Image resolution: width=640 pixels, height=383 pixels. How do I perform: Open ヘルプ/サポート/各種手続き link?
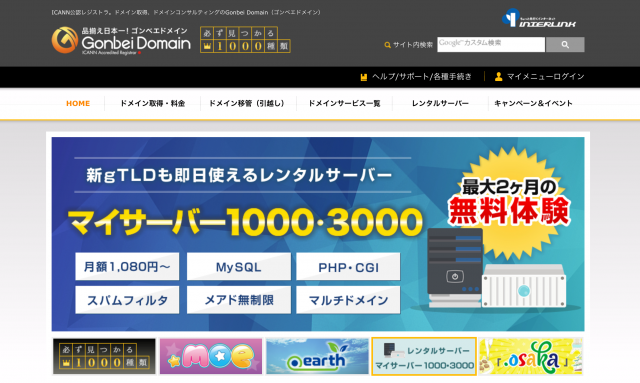pyautogui.click(x=422, y=77)
